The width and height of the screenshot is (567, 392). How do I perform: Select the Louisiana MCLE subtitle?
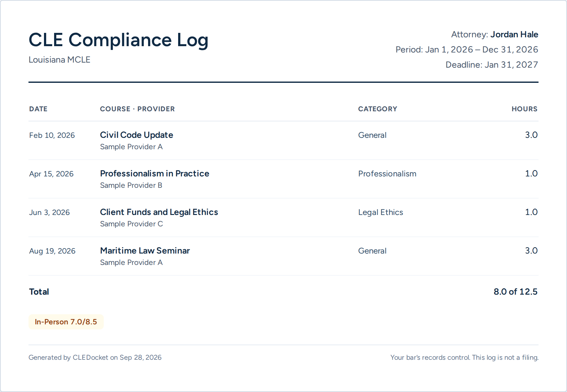coord(59,60)
